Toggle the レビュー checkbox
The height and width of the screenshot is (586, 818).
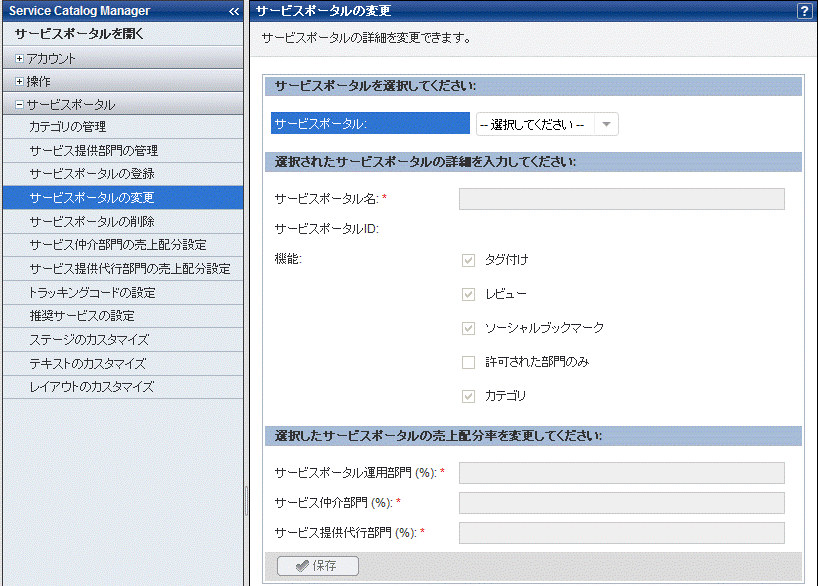[x=468, y=294]
